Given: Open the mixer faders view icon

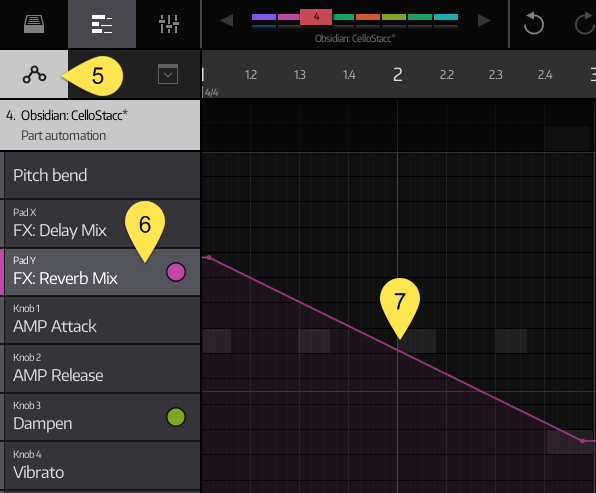Looking at the screenshot, I should (169, 24).
